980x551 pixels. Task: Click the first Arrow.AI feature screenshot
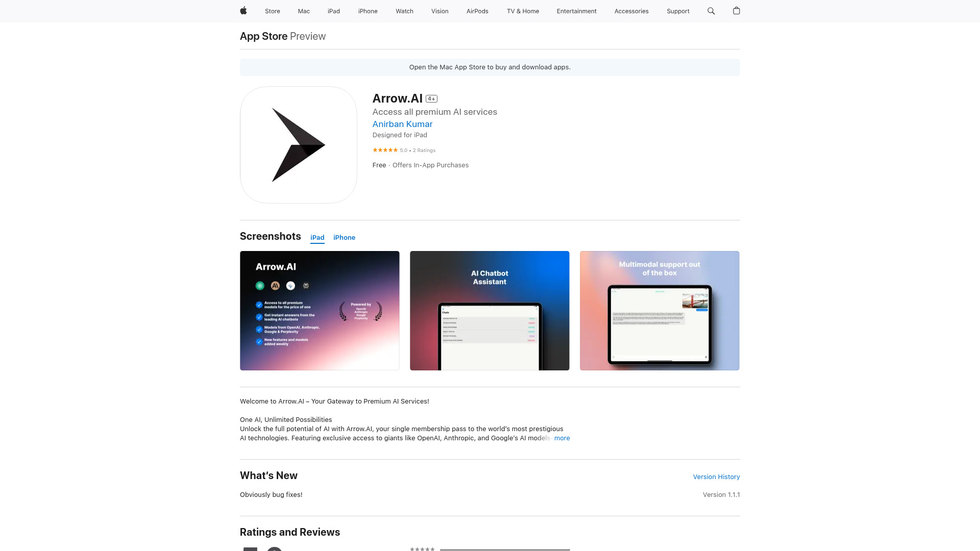[320, 310]
